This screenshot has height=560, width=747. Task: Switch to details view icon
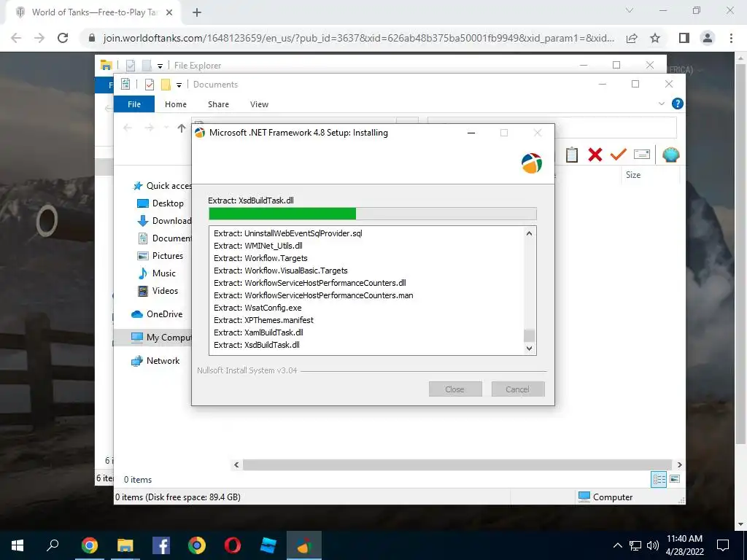(x=659, y=479)
